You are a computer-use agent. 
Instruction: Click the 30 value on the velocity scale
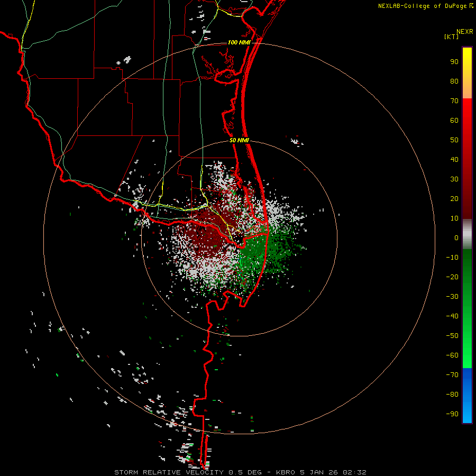pyautogui.click(x=454, y=179)
